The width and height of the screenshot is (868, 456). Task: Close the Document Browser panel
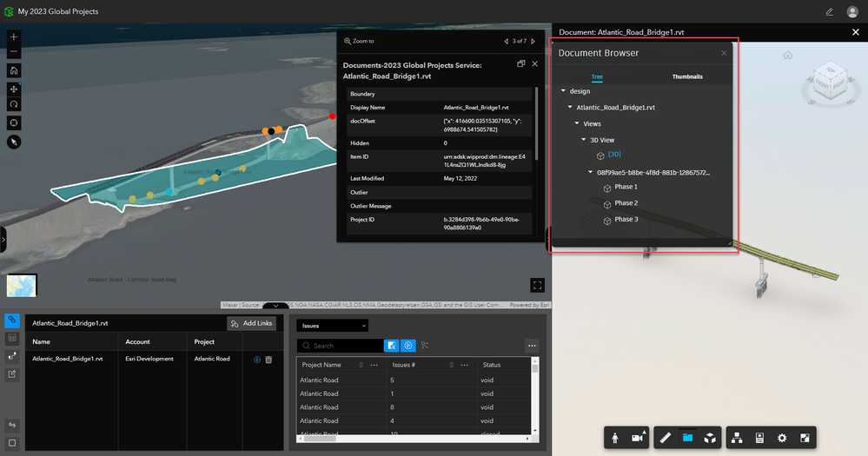[724, 53]
